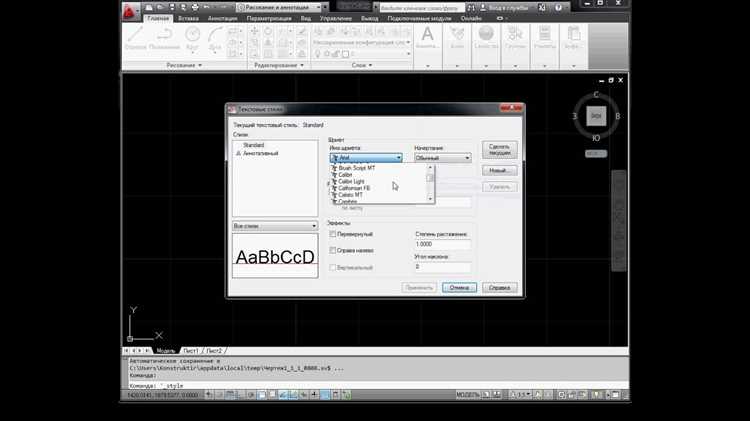This screenshot has height=421, width=750.
Task: Switch to the Управление ribbon tab
Action: [x=335, y=18]
